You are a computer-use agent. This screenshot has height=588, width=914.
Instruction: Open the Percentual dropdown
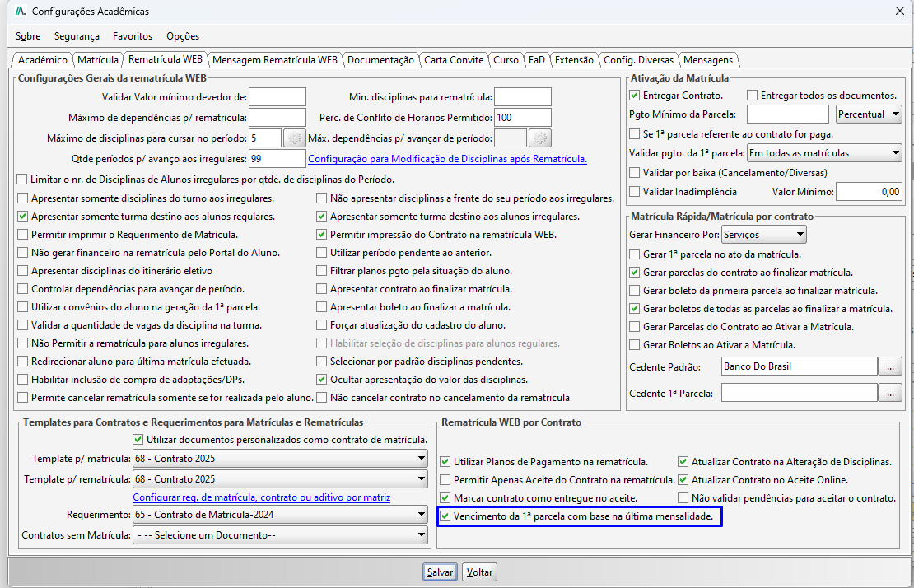tap(869, 114)
